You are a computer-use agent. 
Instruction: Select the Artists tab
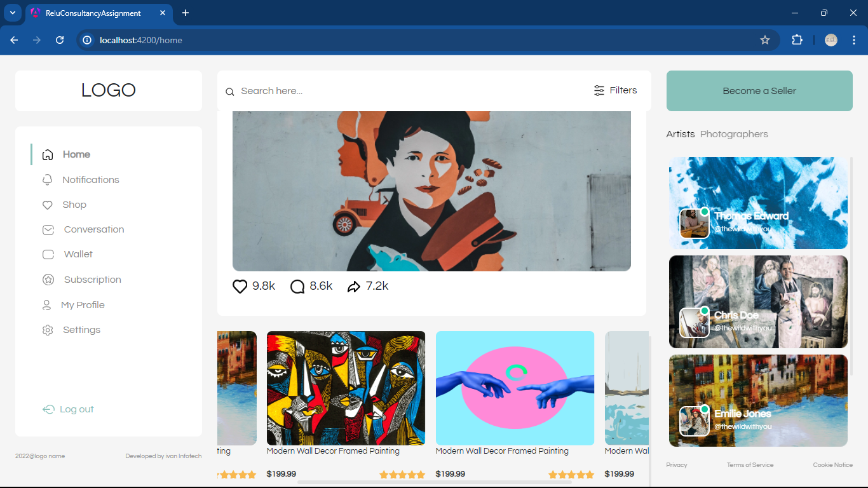[680, 134]
